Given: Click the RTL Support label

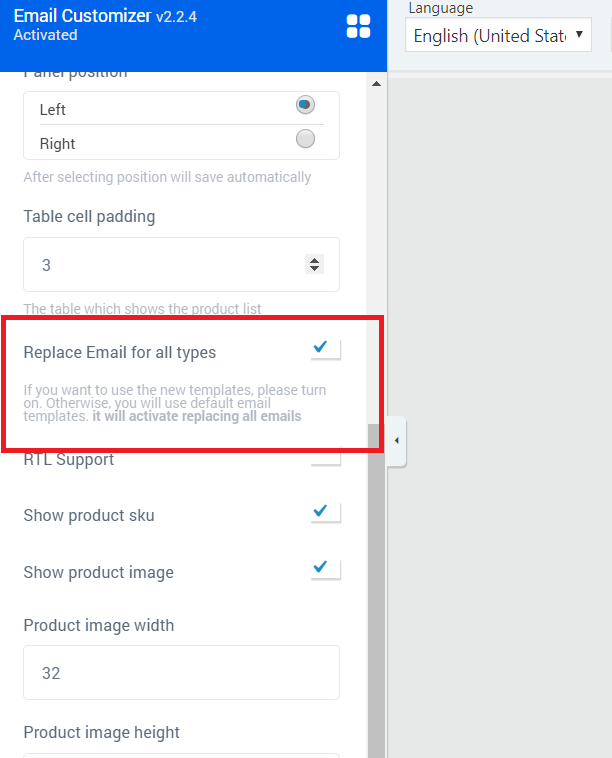Looking at the screenshot, I should 69,459.
